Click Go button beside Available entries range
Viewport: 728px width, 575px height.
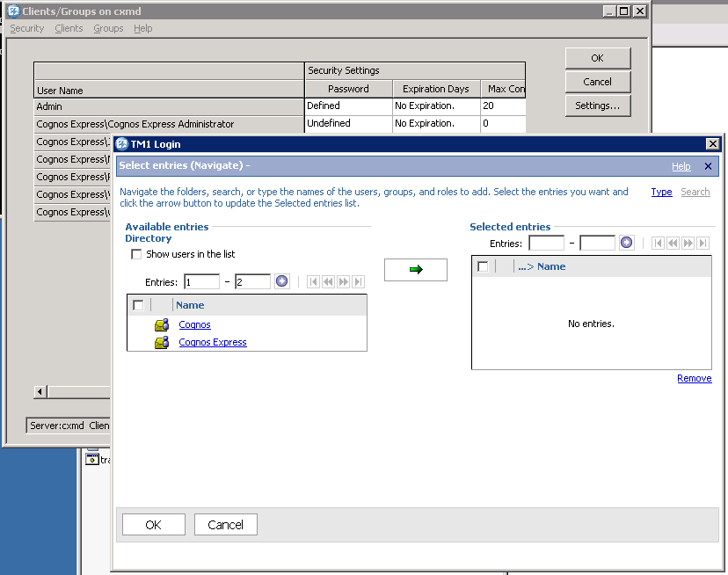[x=282, y=281]
